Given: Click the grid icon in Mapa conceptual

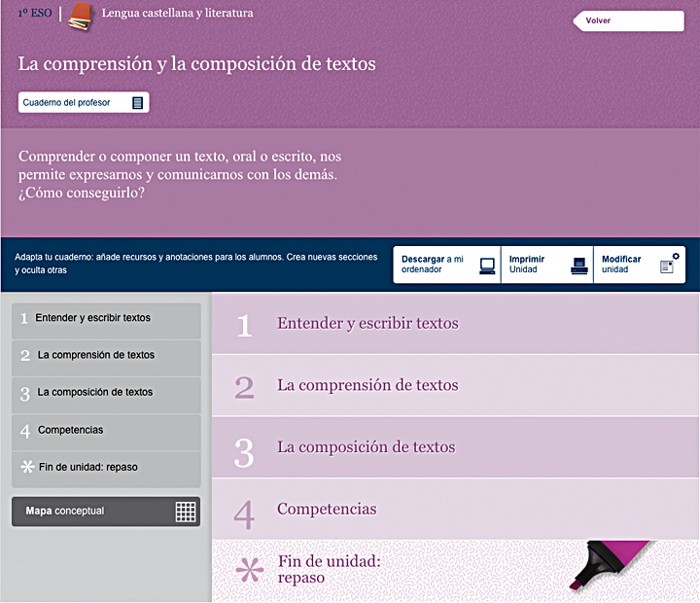Looking at the screenshot, I should pyautogui.click(x=185, y=512).
